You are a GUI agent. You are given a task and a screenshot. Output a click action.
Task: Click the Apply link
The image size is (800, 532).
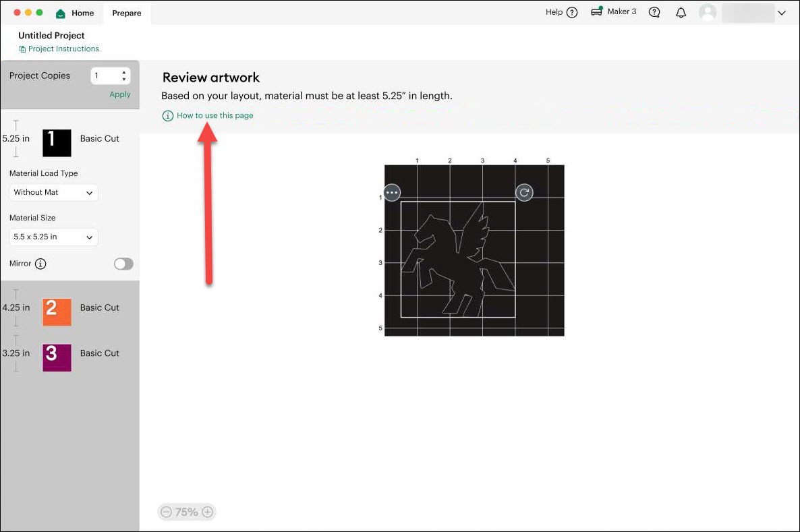(120, 94)
